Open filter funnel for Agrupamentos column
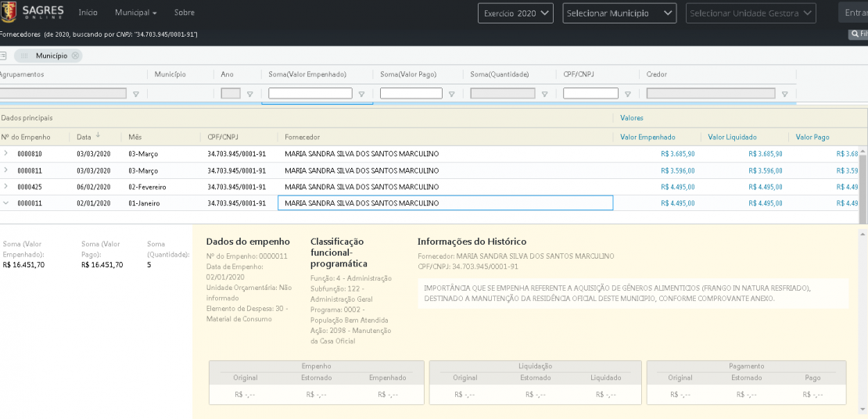This screenshot has height=419, width=868. pyautogui.click(x=135, y=94)
